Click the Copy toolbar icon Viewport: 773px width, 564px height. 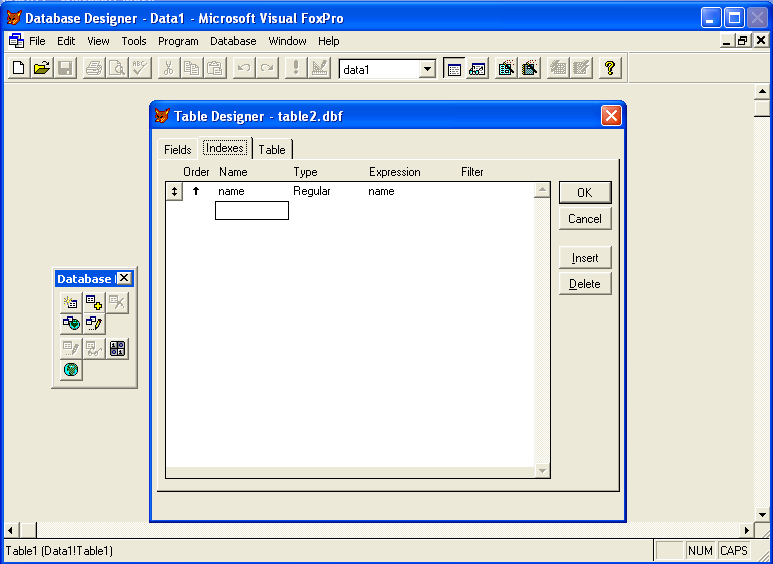pos(192,68)
